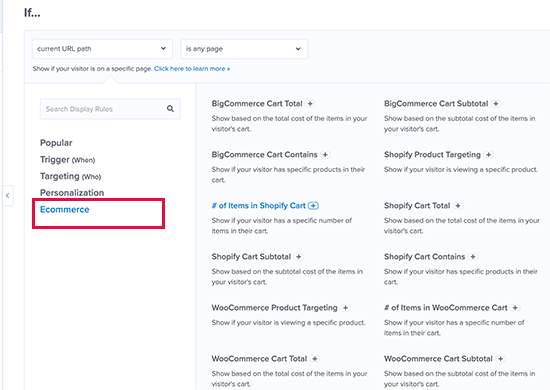The image size is (550, 390).
Task: Choose the BigCommerce Cart Contains rule title
Action: pos(264,155)
